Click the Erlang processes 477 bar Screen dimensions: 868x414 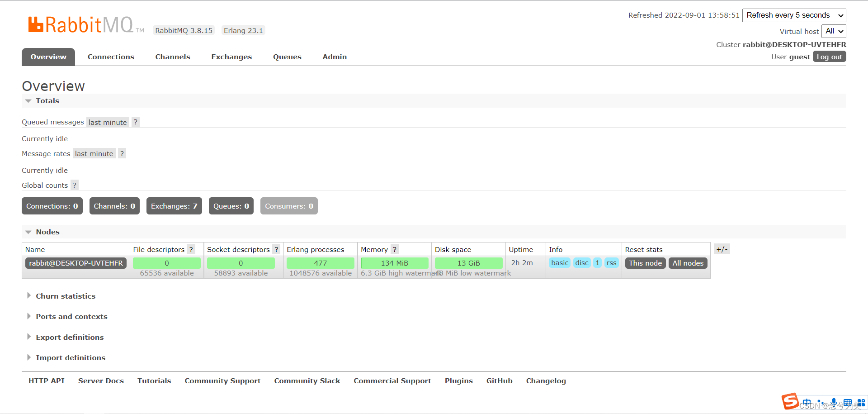click(321, 263)
